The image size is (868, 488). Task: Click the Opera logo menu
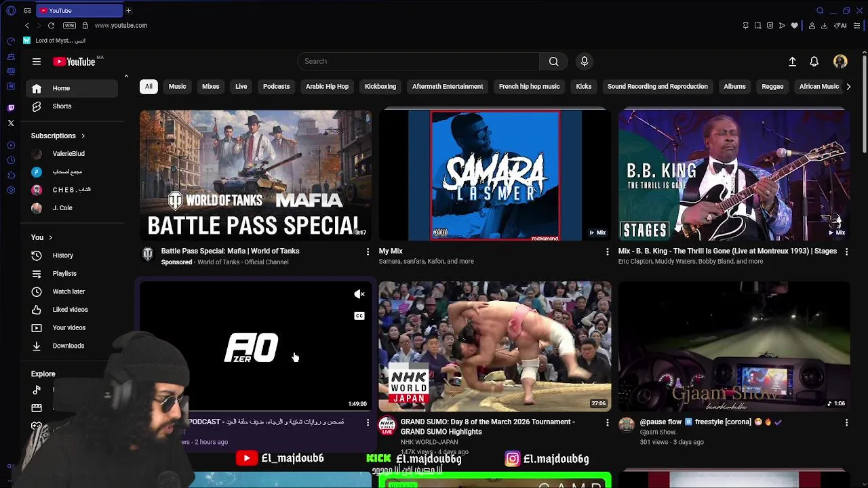tap(11, 10)
